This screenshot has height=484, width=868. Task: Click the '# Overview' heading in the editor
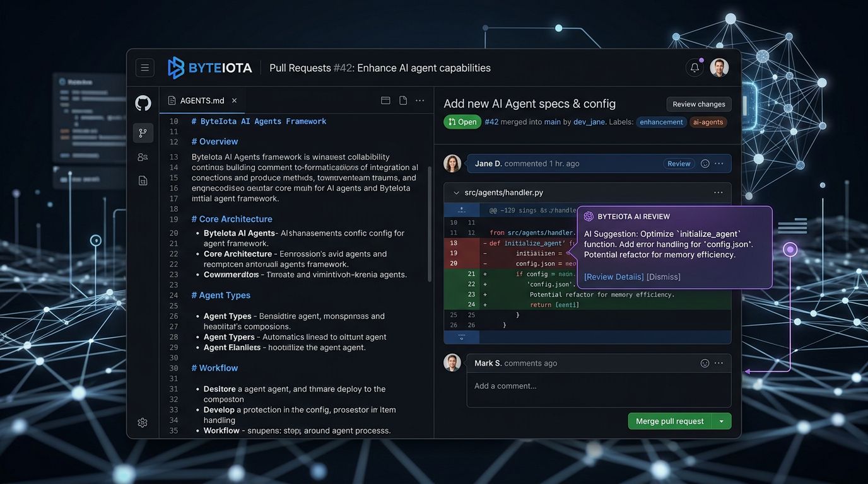pos(214,142)
